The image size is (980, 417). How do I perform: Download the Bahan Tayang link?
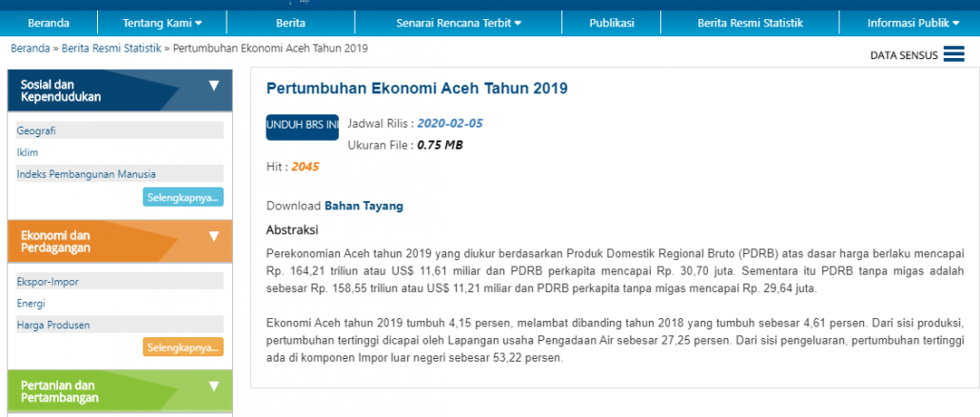click(x=363, y=206)
